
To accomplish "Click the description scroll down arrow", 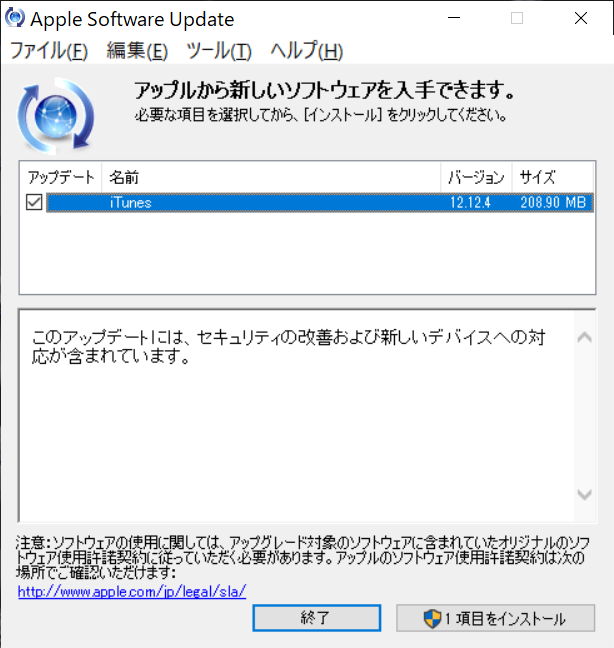I will click(x=584, y=494).
